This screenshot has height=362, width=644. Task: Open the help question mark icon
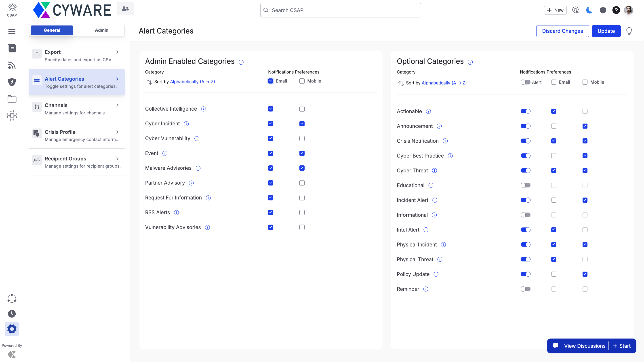[x=616, y=10]
